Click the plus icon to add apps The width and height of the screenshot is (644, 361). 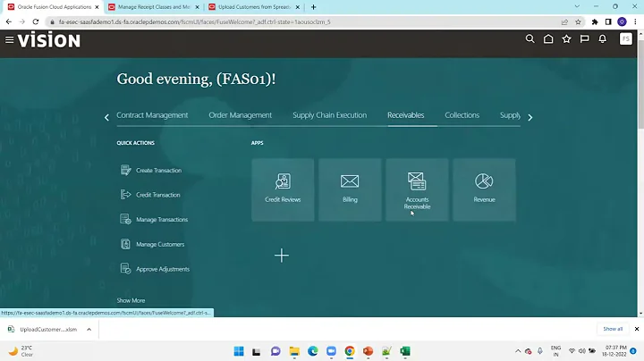[282, 256]
